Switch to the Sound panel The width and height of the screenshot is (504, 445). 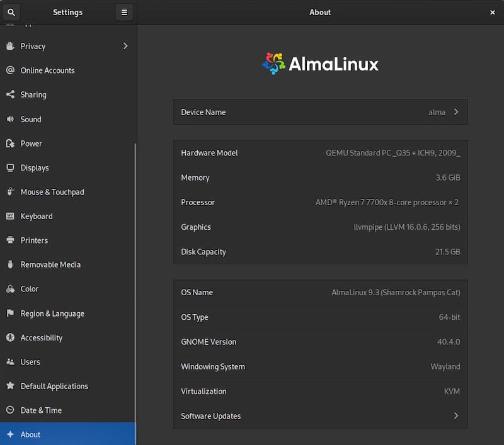[x=67, y=119]
